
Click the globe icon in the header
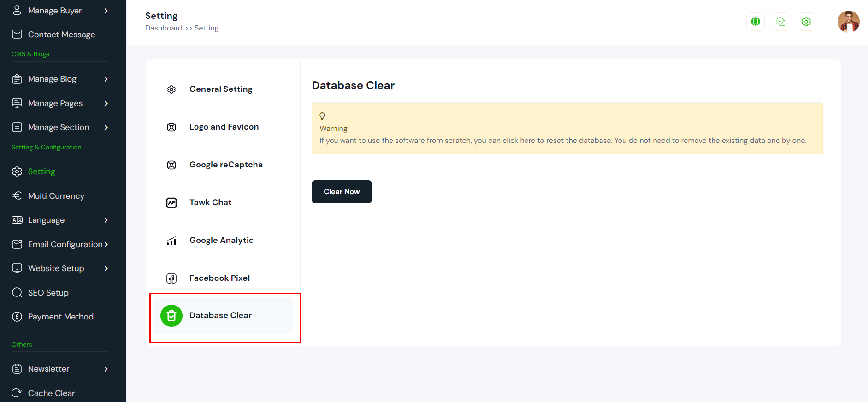click(x=755, y=22)
